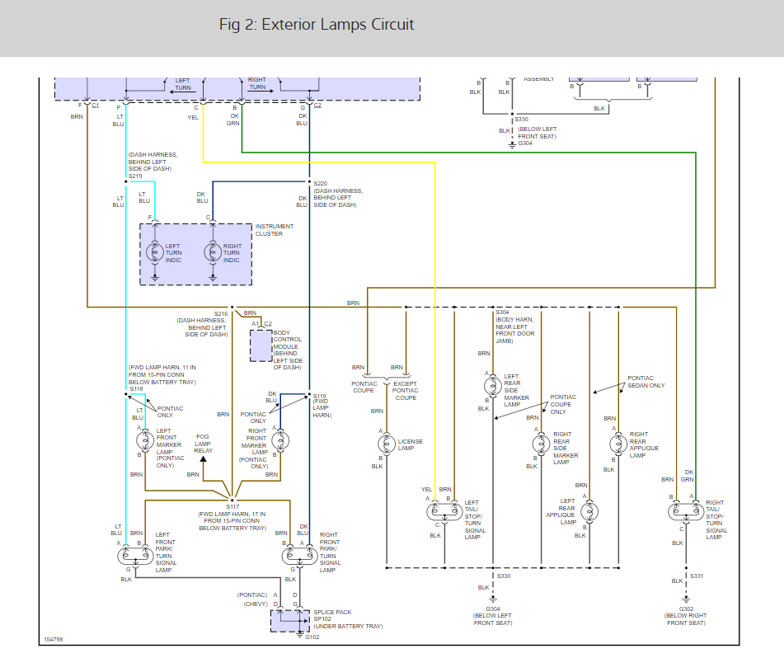Select the License Lamp bulb symbol
The height and width of the screenshot is (672, 784).
pyautogui.click(x=387, y=444)
